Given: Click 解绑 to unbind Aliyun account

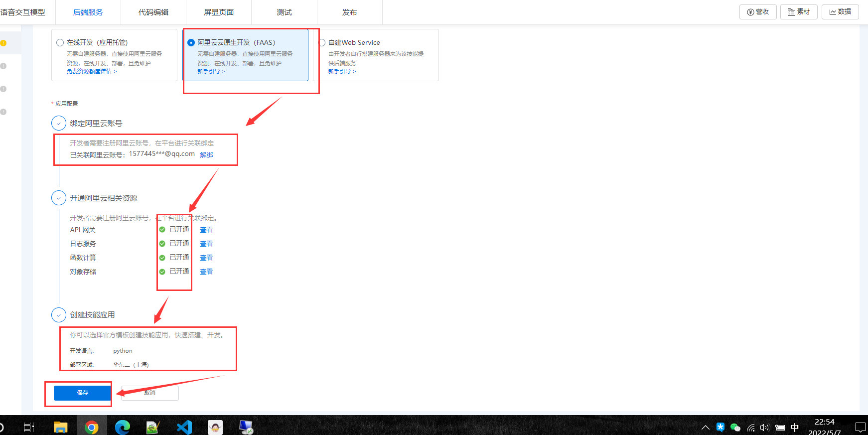Looking at the screenshot, I should [206, 155].
